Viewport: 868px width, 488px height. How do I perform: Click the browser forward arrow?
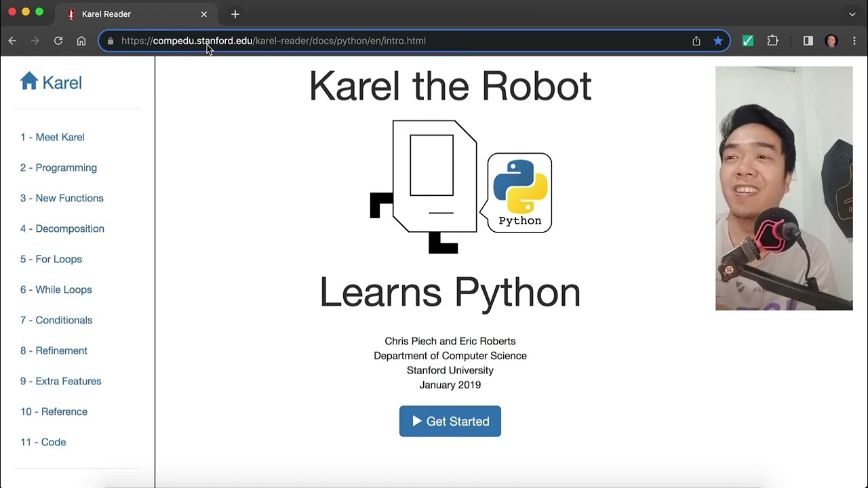35,41
